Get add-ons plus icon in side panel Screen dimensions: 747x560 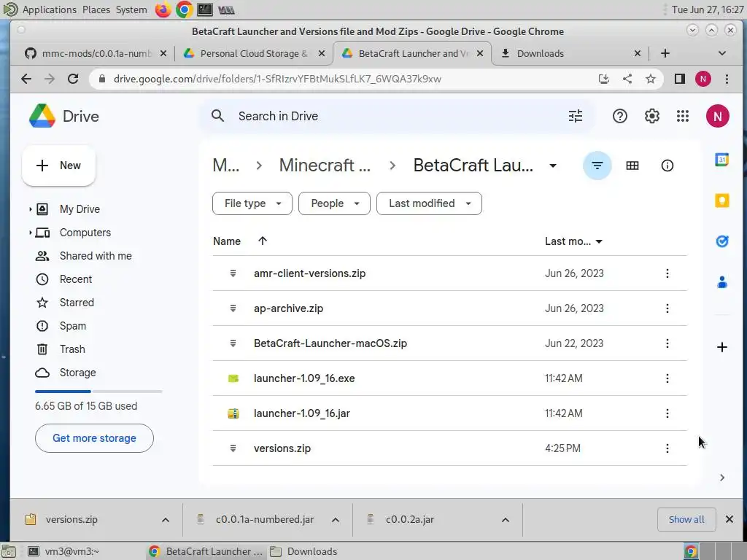pos(721,347)
